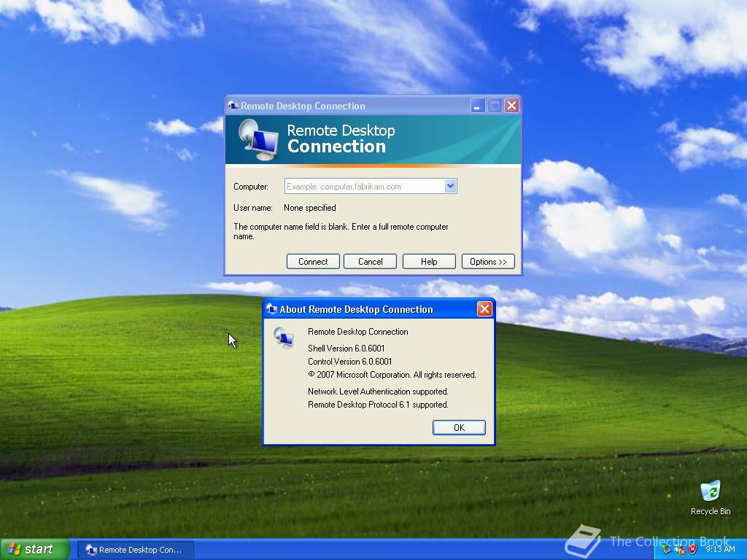Viewport: 747px width, 560px height.
Task: Click Cancel in Remote Desktop Connection
Action: pyautogui.click(x=370, y=262)
